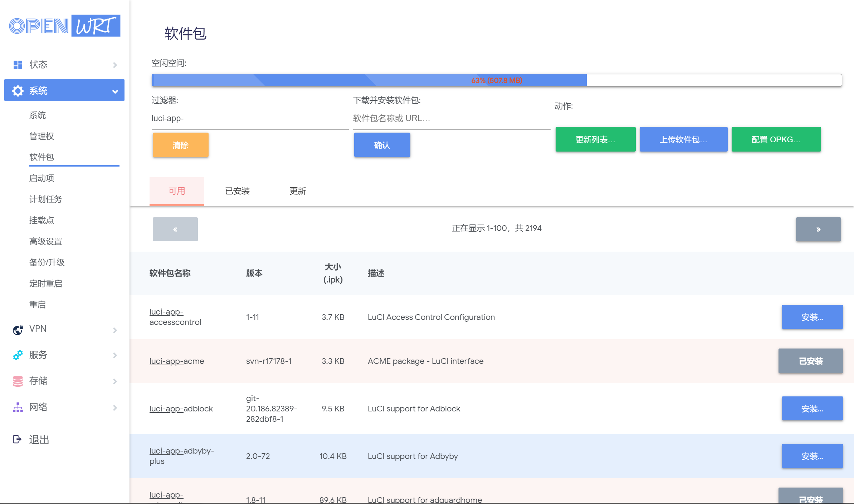This screenshot has height=504, width=854.
Task: Expand the 服务 sidebar section
Action: coord(115,356)
